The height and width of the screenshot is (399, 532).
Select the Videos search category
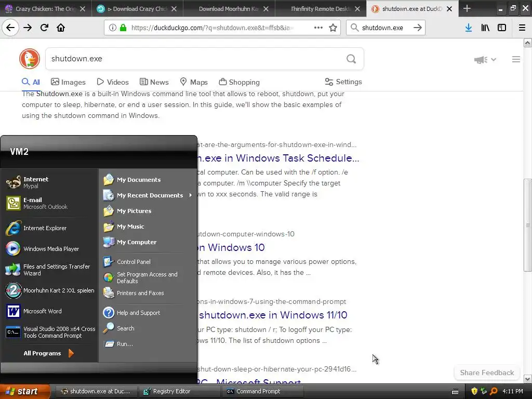click(113, 82)
